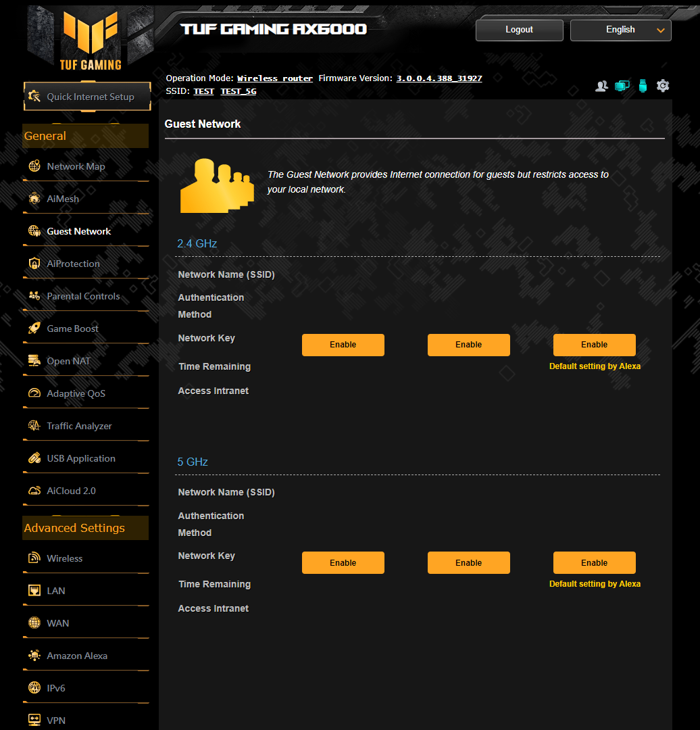
Task: Select the AiProtection menu item
Action: [73, 264]
